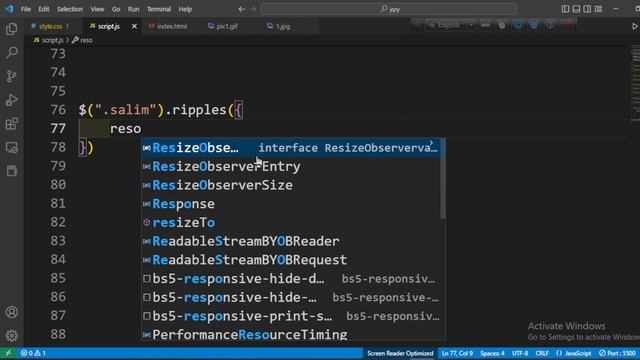Click the suggestion list scrollbar

pos(442,178)
